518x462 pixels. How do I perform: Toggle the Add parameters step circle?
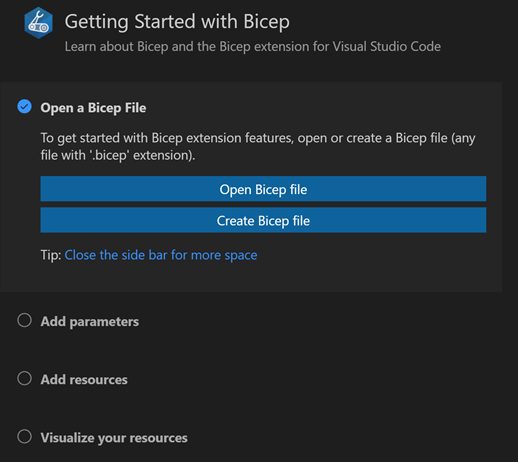(x=24, y=320)
